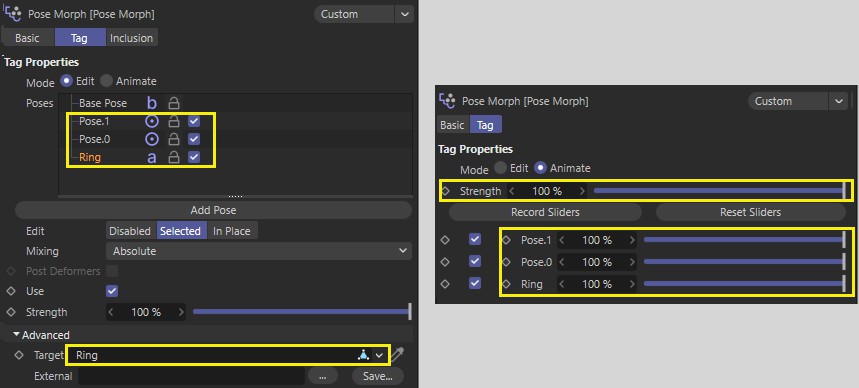859x388 pixels.
Task: Open the Inclusion tab
Action: tap(131, 38)
